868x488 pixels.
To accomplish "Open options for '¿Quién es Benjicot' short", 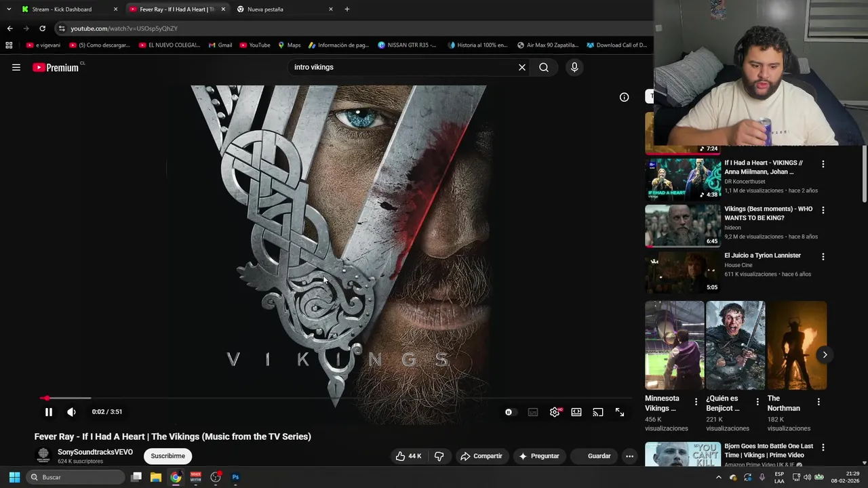I will [757, 402].
